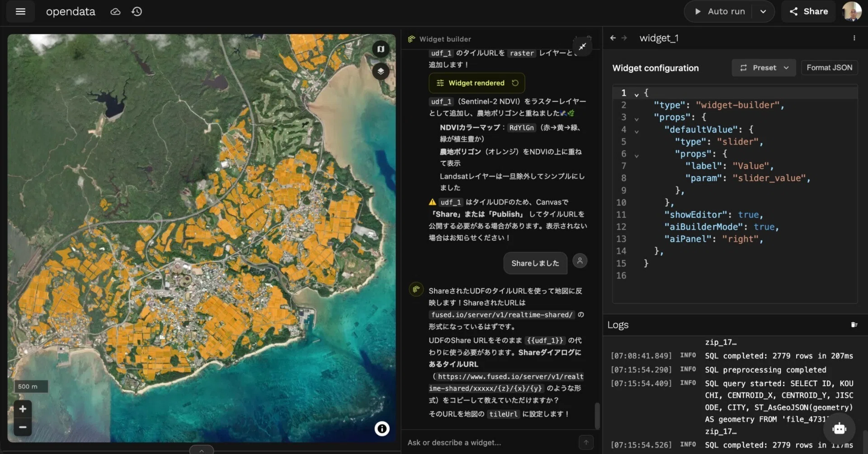Focus the Ask or describe a widget field
The height and width of the screenshot is (454, 868).
tap(491, 443)
